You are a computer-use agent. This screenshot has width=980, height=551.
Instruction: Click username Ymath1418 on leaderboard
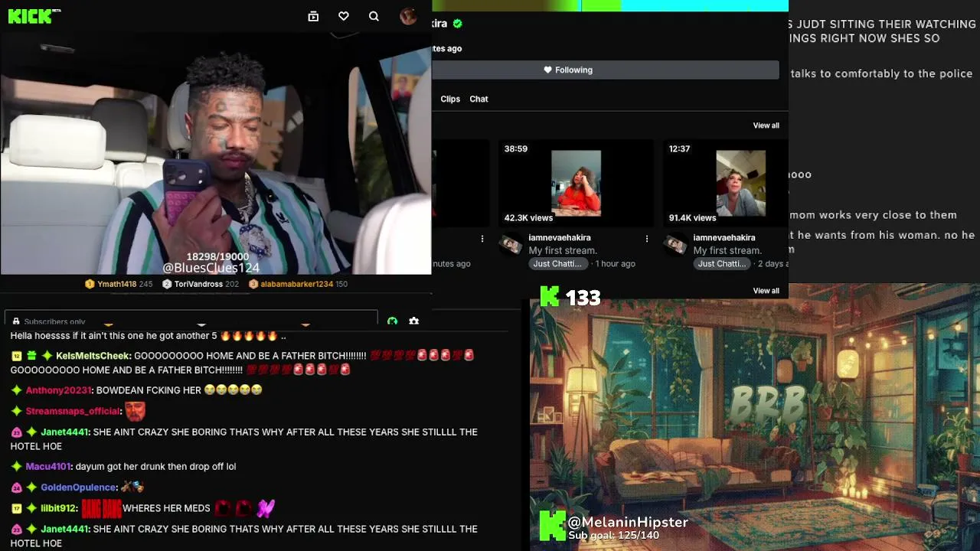coord(116,284)
